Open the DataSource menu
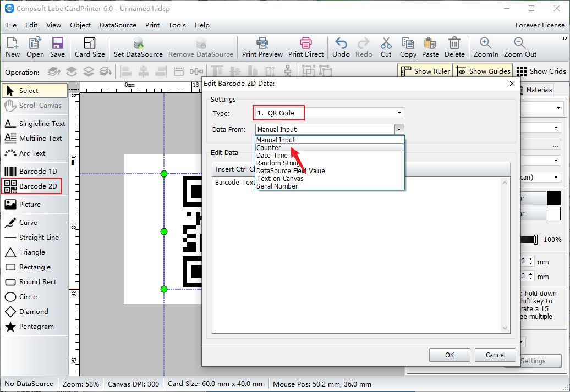570x392 pixels. [x=118, y=25]
